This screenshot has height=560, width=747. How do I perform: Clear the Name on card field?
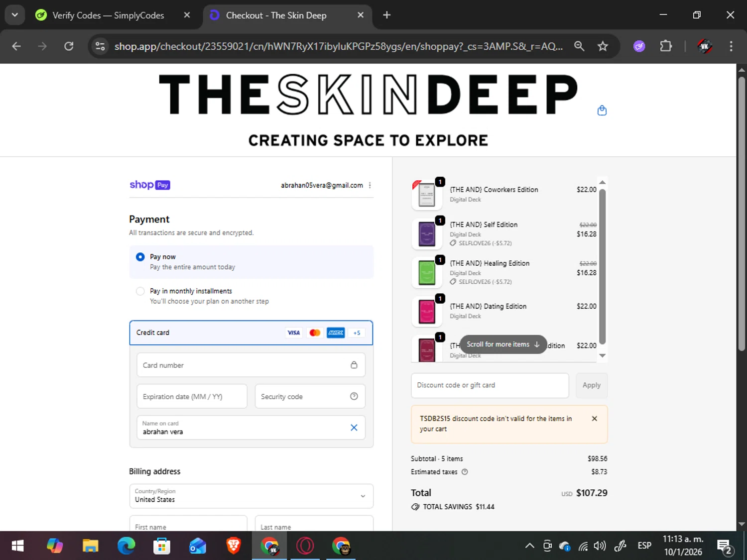tap(354, 428)
